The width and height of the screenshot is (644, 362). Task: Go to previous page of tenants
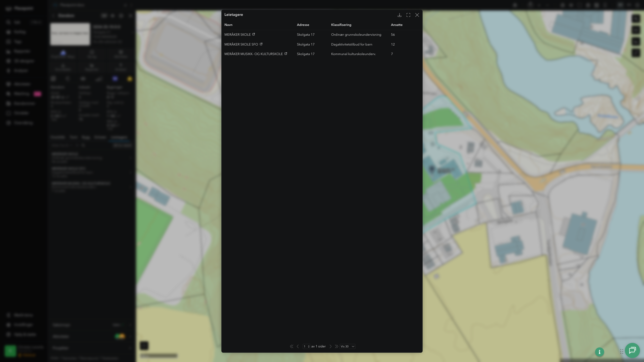click(298, 346)
